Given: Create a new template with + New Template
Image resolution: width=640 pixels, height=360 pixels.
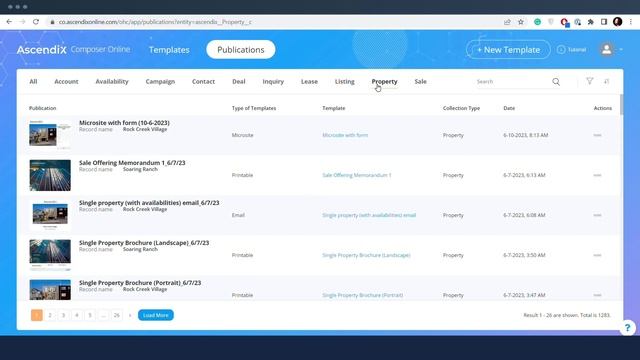Looking at the screenshot, I should coord(508,49).
